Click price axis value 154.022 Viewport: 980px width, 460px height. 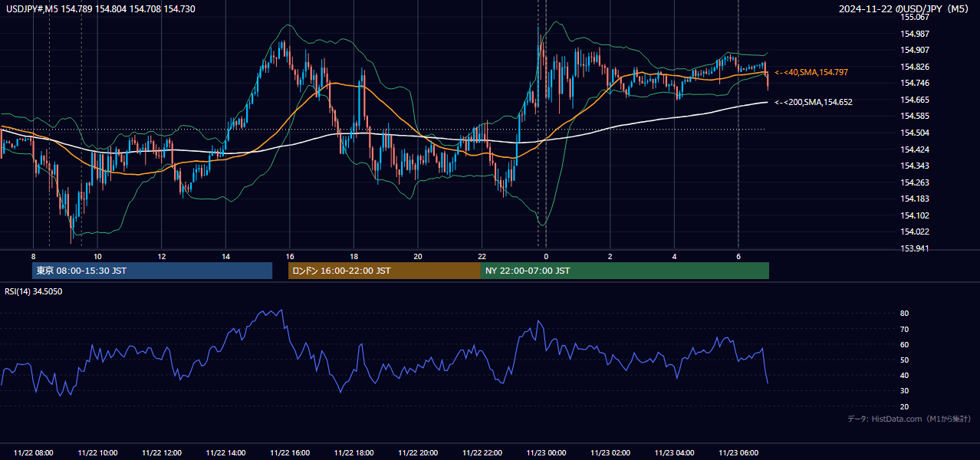tap(914, 232)
